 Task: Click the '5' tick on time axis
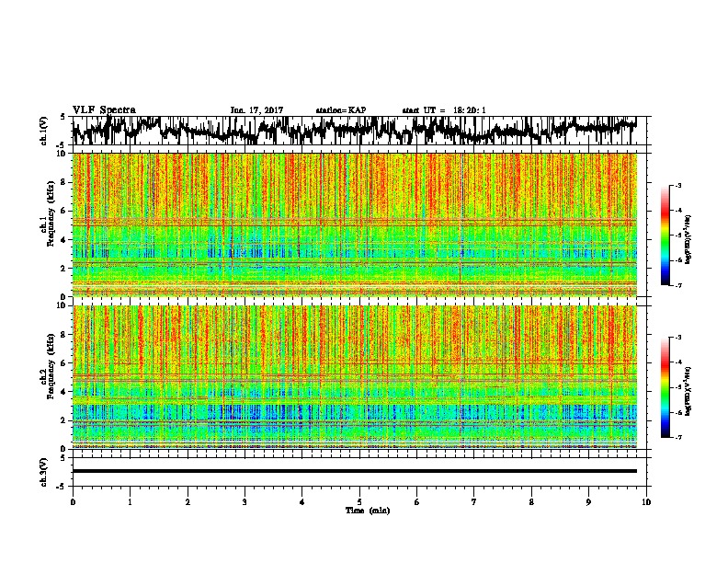pos(359,502)
